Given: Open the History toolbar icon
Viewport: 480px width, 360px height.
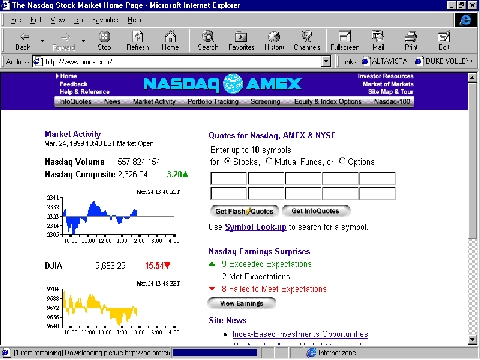Looking at the screenshot, I should tap(274, 36).
